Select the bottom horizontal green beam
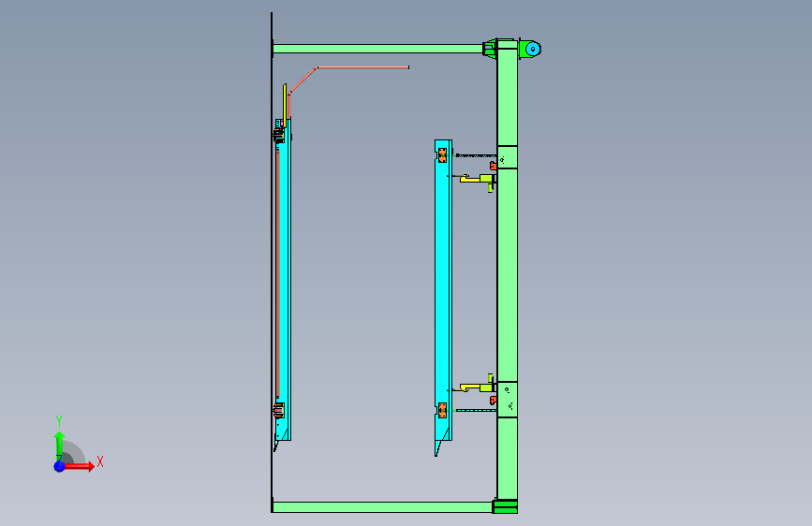Screen dimensions: 812x526 pos(382,507)
